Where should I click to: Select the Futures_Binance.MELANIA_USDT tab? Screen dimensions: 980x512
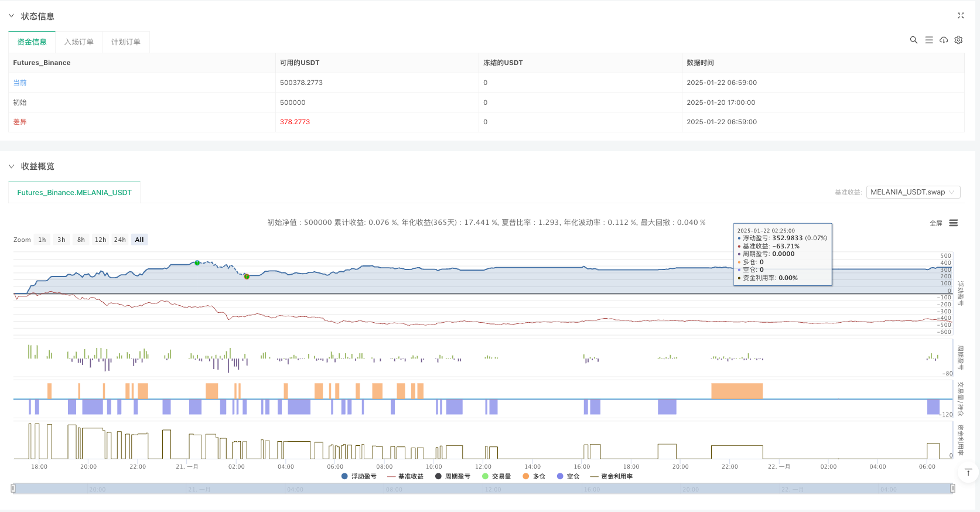[74, 193]
